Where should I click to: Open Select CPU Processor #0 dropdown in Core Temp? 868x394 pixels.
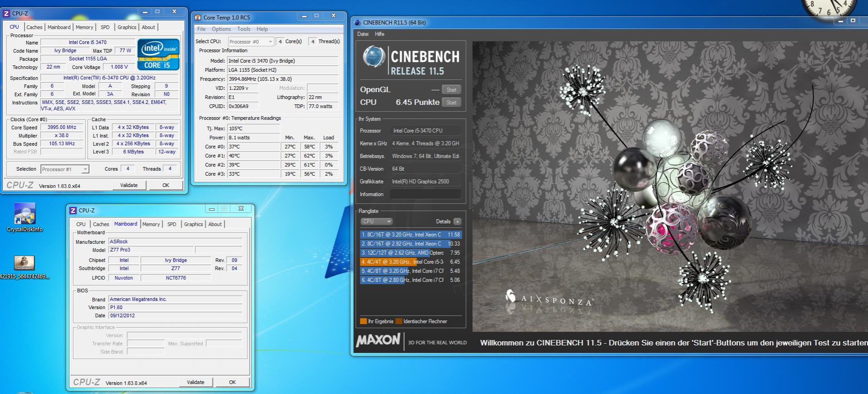(x=251, y=42)
